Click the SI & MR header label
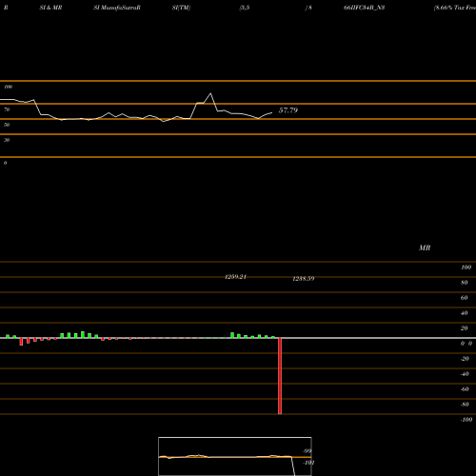Viewport: 476px width, 476px height. coord(50,8)
